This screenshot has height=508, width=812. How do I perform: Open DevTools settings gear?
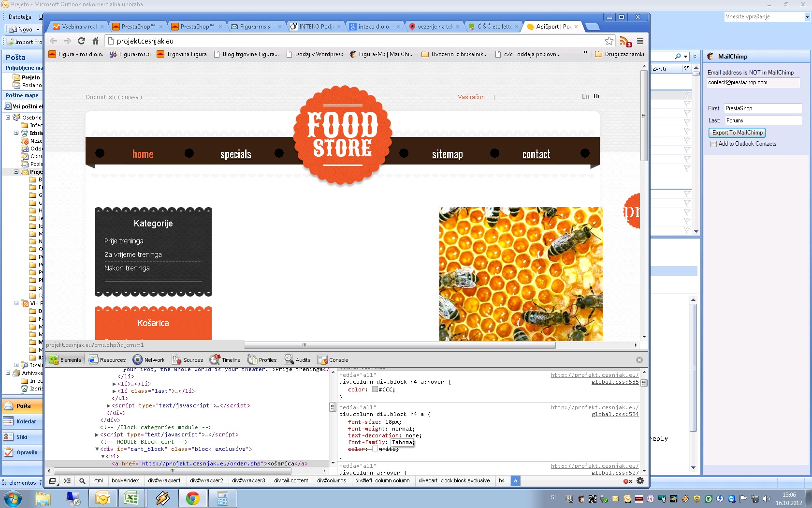[640, 481]
